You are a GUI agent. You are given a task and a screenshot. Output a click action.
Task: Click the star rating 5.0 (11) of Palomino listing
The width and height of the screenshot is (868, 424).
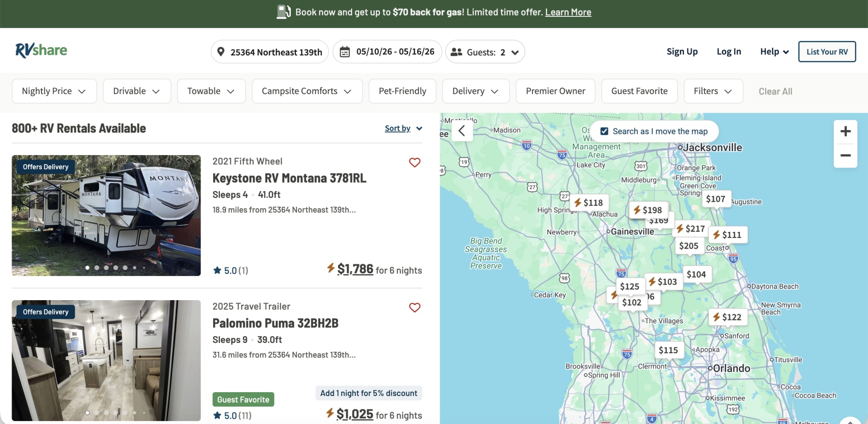(x=232, y=415)
